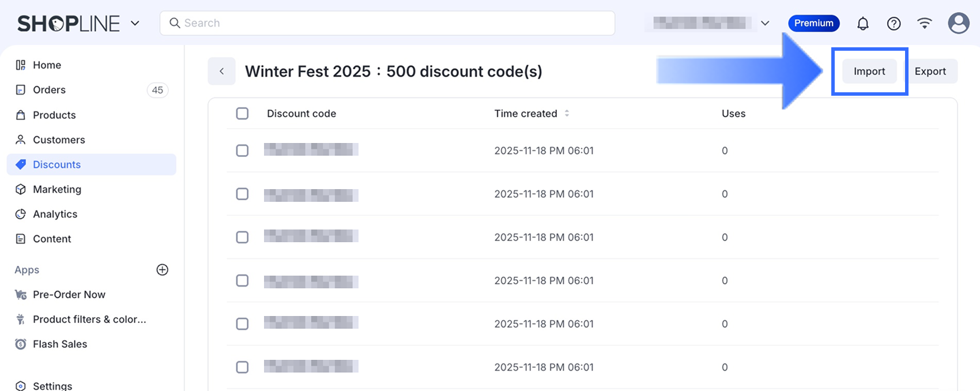Click the wifi connection status icon
Viewport: 980px width, 391px height.
925,24
